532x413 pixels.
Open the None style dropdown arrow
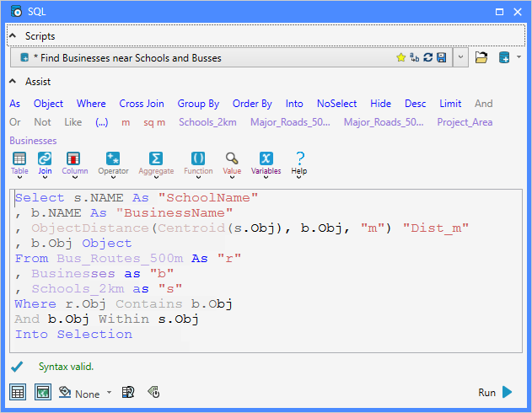(x=109, y=392)
